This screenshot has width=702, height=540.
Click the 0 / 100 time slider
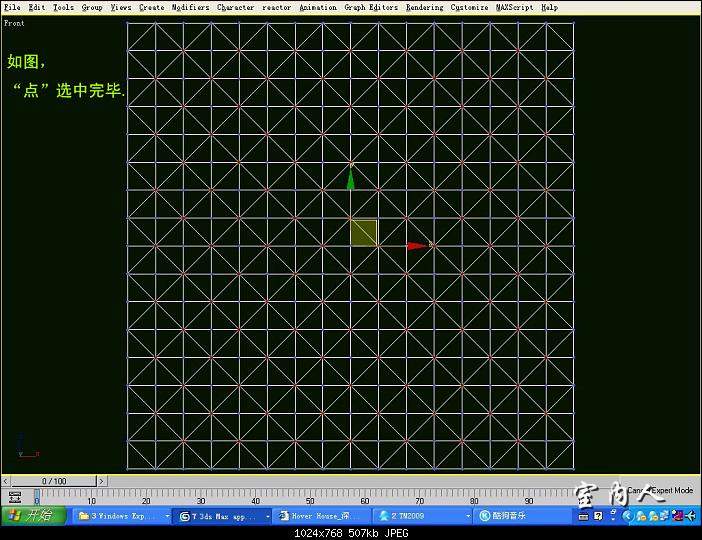coord(54,481)
